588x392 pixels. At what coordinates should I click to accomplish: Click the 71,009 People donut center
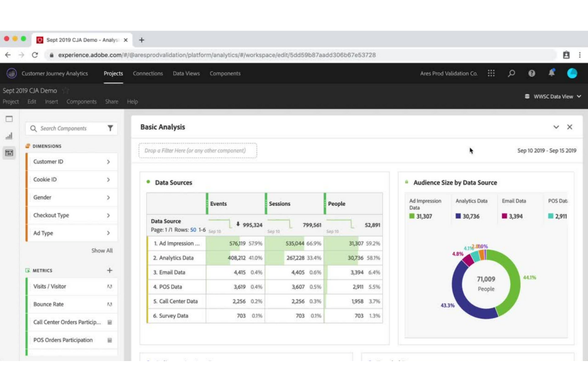pyautogui.click(x=486, y=284)
